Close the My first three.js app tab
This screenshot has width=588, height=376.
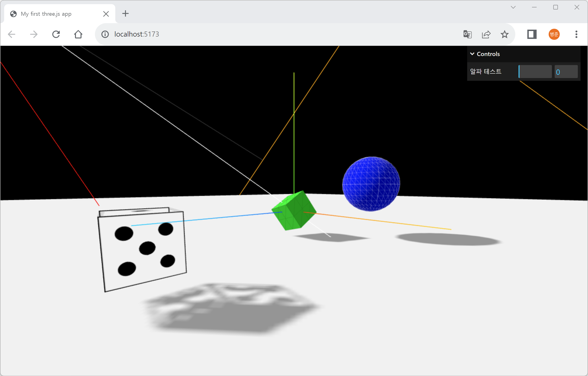point(106,14)
